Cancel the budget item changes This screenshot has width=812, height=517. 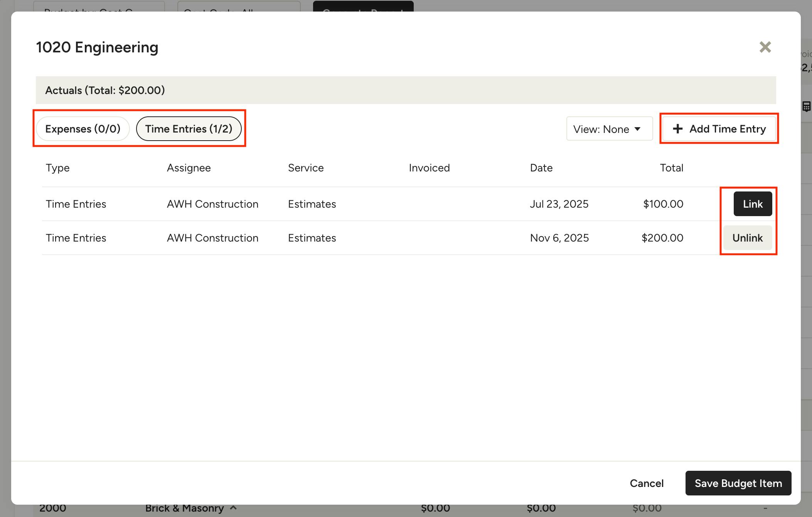coord(647,483)
